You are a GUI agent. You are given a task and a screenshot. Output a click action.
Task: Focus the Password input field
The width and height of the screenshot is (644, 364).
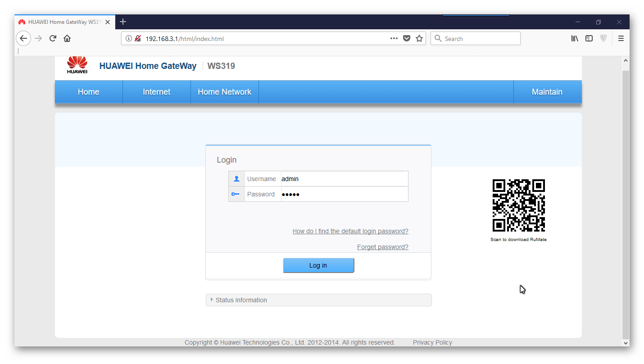[345, 194]
